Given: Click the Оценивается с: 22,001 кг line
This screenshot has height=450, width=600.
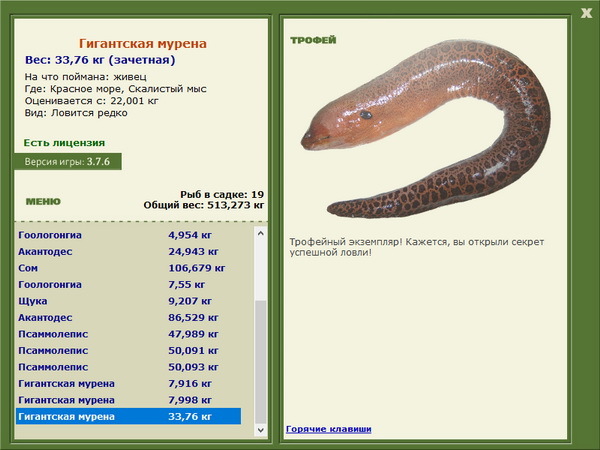Looking at the screenshot, I should coord(91,101).
